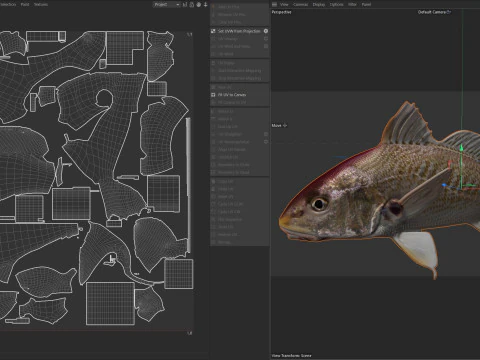This screenshot has height=360, width=480.
Task: Open settings gear beside UV Unwrap
Action: click(x=266, y=39)
